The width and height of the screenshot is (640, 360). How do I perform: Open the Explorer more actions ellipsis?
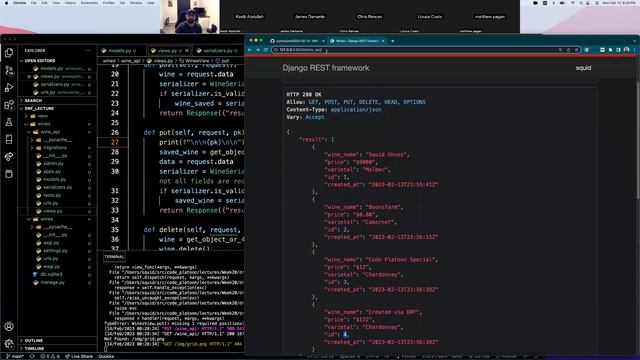click(89, 51)
